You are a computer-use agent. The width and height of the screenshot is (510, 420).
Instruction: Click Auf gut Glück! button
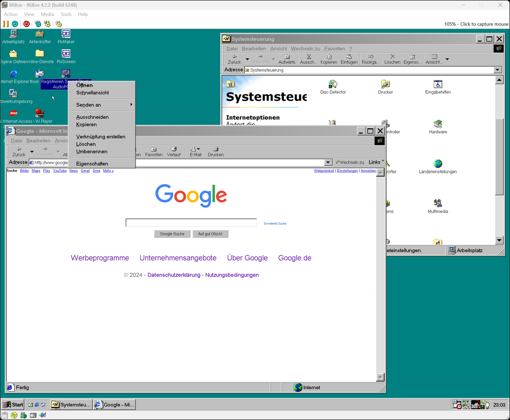[210, 234]
